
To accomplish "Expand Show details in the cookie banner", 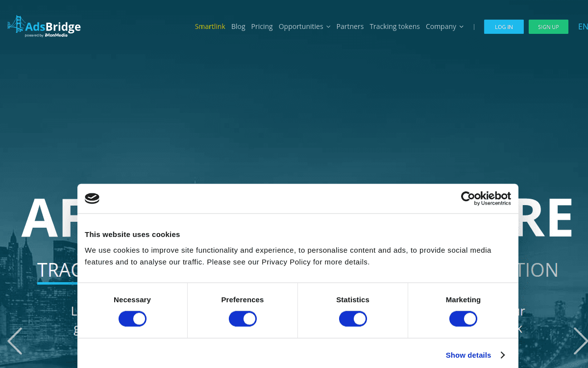I will click(468, 355).
